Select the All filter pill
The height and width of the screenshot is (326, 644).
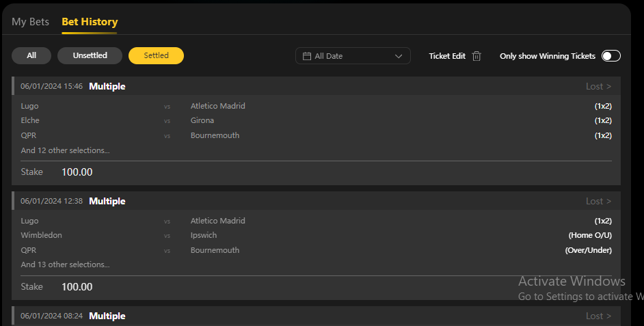click(x=31, y=55)
